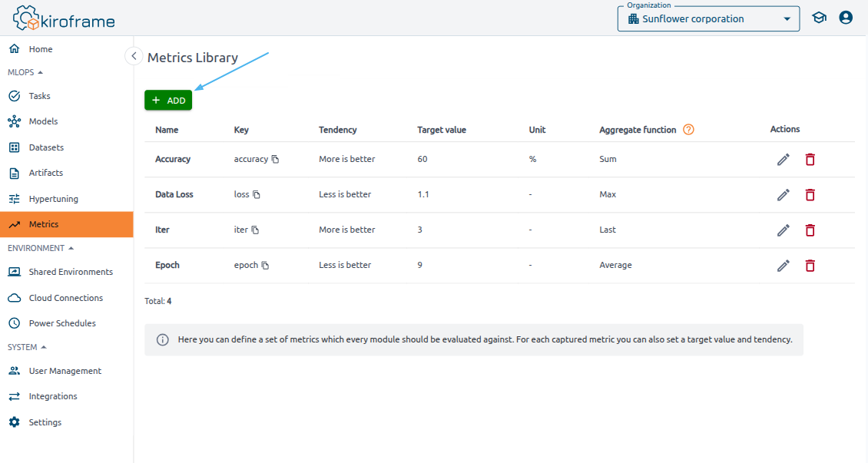
Task: Go to Hypertuning in the sidebar
Action: coord(53,199)
